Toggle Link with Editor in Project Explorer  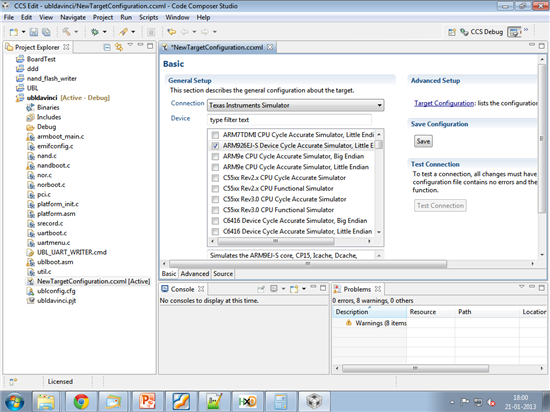(119, 47)
